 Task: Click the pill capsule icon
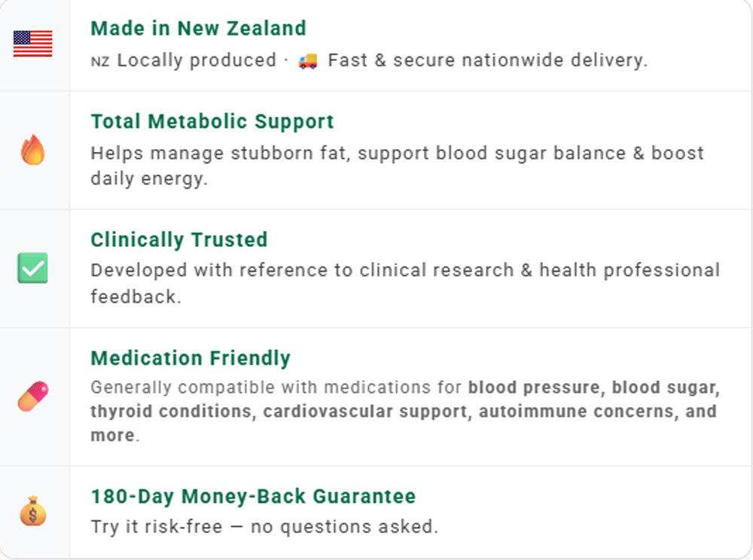click(x=32, y=396)
